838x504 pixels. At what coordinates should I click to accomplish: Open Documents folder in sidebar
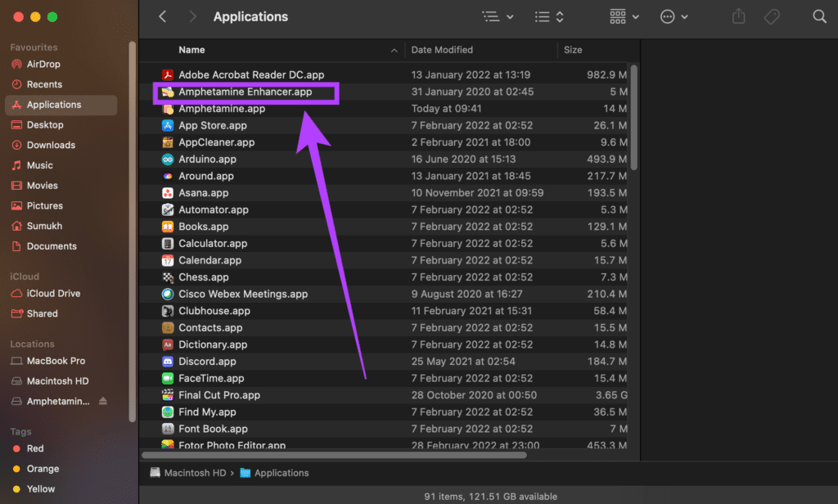click(x=61, y=246)
